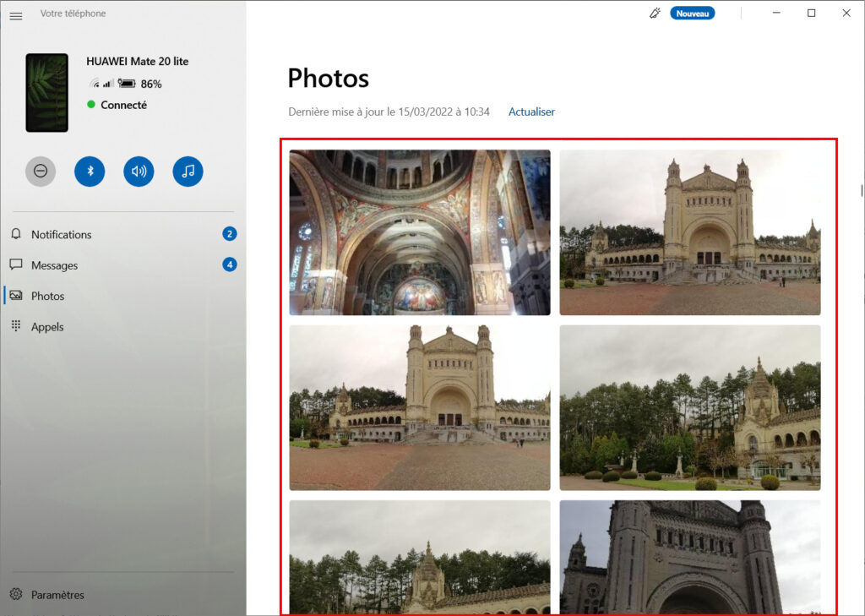Open the photo of trees beside the chapel
Image resolution: width=865 pixels, height=616 pixels.
pos(690,407)
